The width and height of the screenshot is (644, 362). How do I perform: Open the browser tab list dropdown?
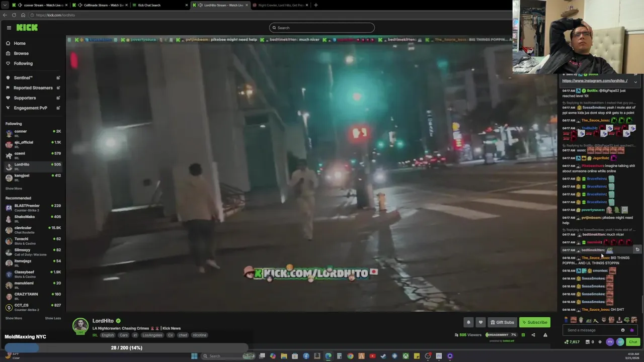click(x=4, y=5)
